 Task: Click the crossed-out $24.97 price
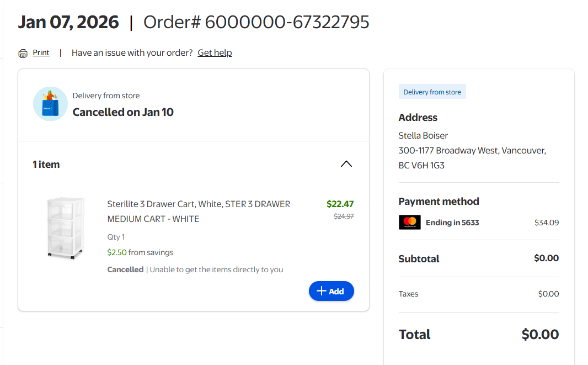click(x=344, y=216)
